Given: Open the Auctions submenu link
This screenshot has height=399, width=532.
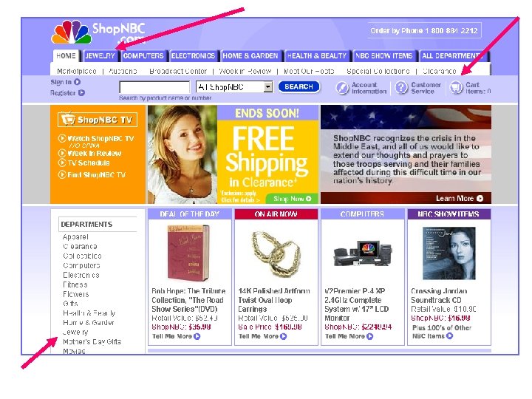Looking at the screenshot, I should [x=123, y=71].
